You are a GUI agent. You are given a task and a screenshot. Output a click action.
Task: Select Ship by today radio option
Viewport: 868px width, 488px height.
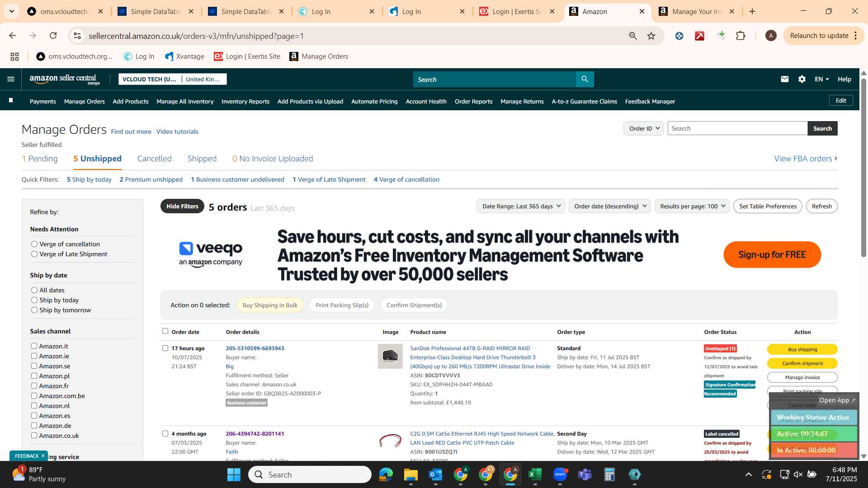[x=34, y=300]
